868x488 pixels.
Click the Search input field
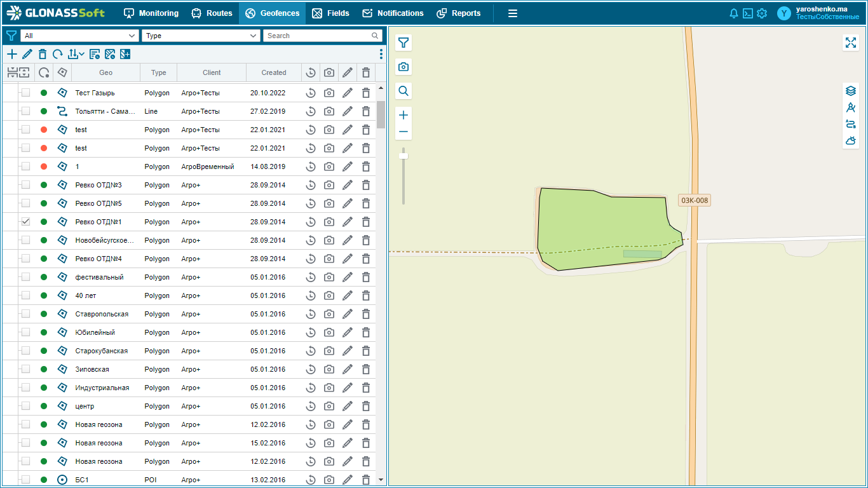click(322, 36)
